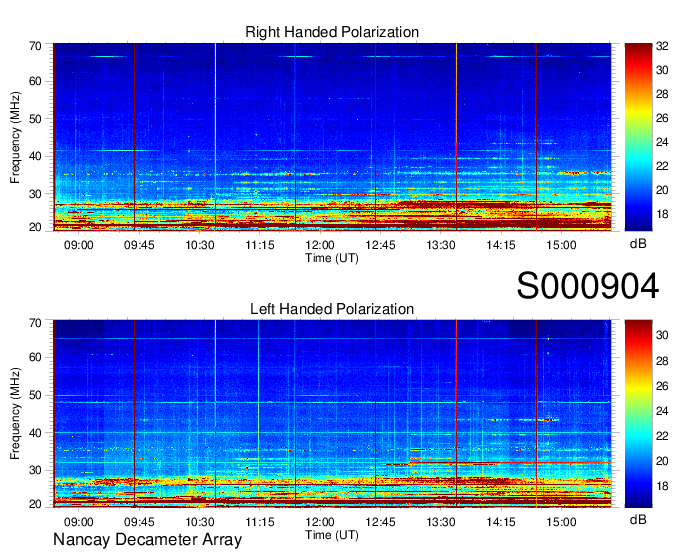Click the "40" frequency tick of Left Handed plot

click(35, 433)
